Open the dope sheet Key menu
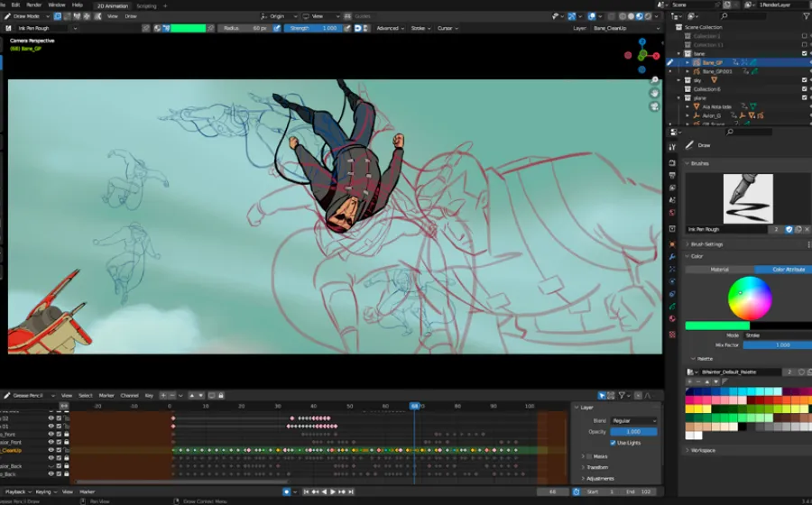The width and height of the screenshot is (812, 505). click(149, 396)
